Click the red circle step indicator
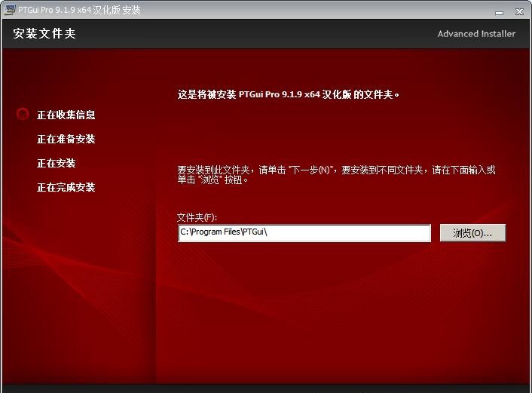532x393 pixels. coord(23,114)
